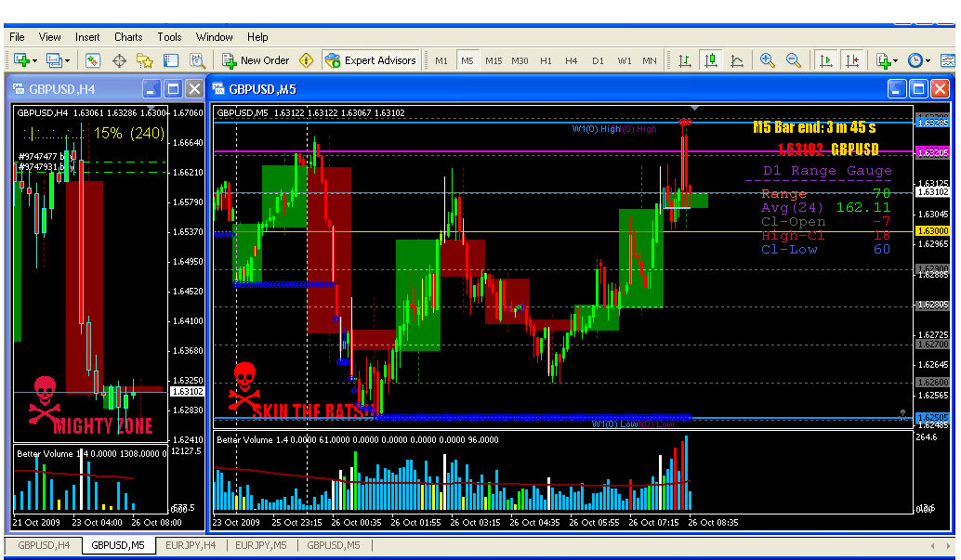Click the '26 Oct 08:35' time axis label
The width and height of the screenshot is (961, 560).
tap(713, 523)
